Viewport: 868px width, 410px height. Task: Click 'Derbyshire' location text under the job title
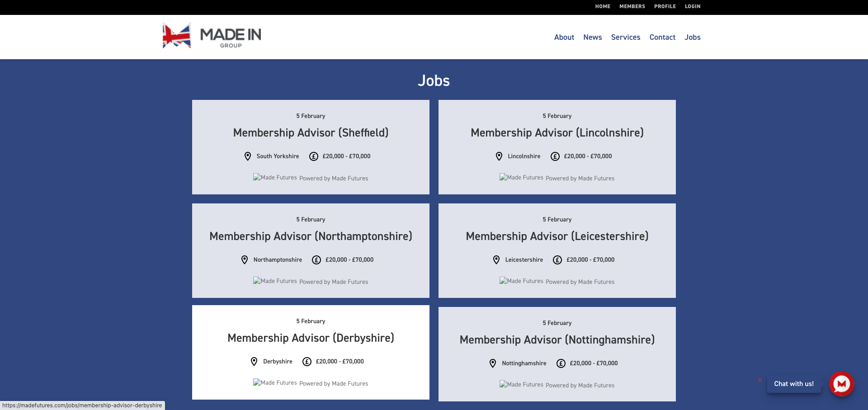[x=278, y=362]
